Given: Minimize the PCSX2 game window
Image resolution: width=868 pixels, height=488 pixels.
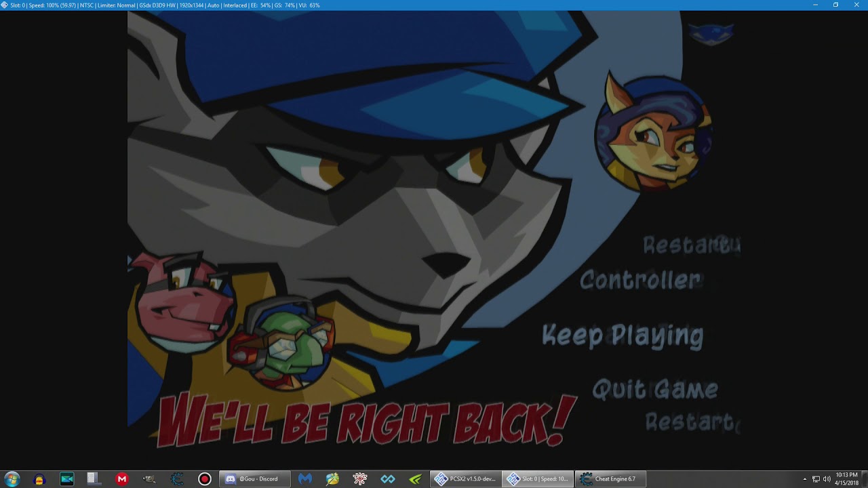Looking at the screenshot, I should pos(815,5).
